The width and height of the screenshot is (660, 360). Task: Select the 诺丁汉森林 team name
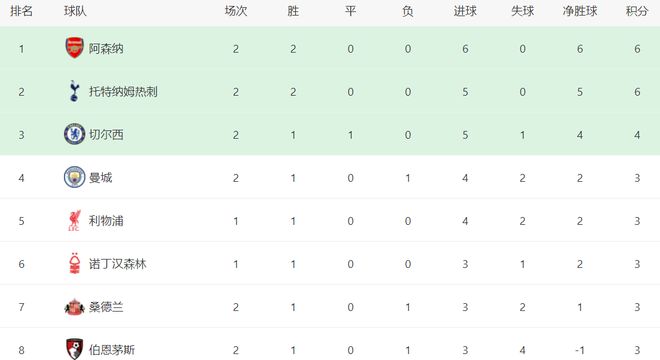pyautogui.click(x=117, y=264)
